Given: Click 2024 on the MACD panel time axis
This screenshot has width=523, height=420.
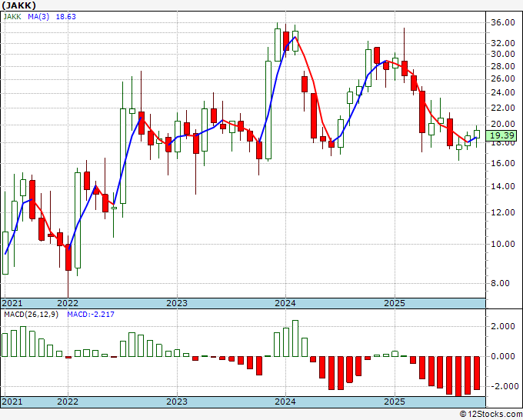Looking at the screenshot, I should (285, 402).
